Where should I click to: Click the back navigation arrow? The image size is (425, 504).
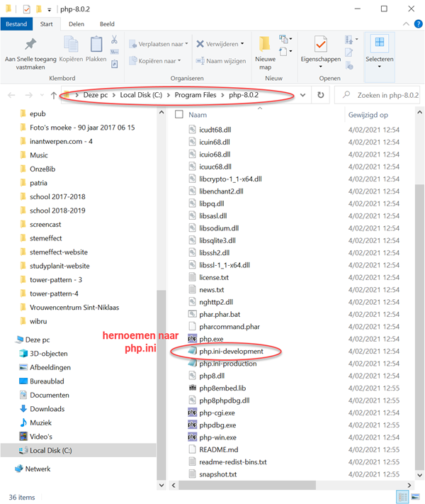click(x=11, y=95)
